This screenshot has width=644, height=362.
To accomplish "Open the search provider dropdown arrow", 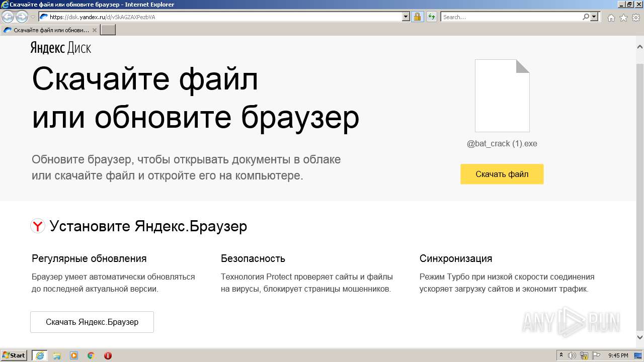I will click(x=595, y=17).
